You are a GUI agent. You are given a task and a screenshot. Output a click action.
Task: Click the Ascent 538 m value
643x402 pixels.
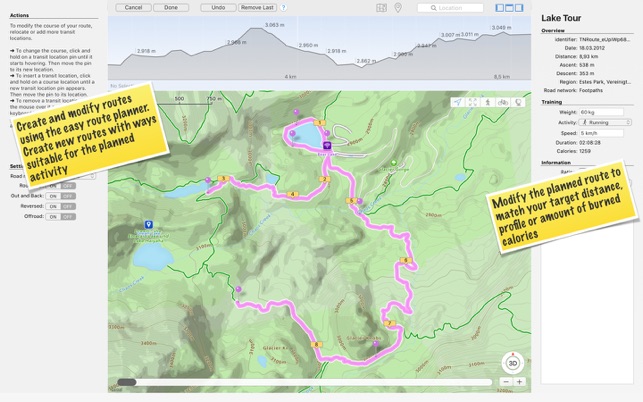pos(586,65)
